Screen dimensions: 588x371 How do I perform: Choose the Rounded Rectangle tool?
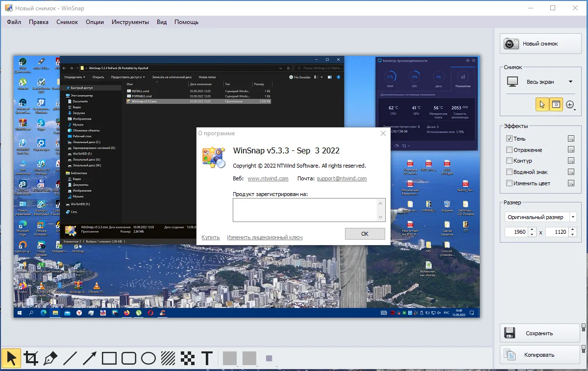point(129,358)
